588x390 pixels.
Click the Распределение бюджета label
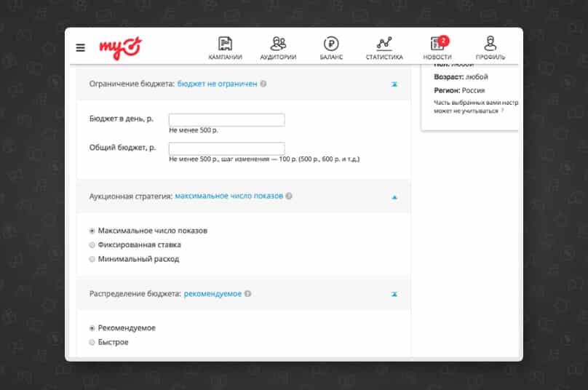click(135, 294)
